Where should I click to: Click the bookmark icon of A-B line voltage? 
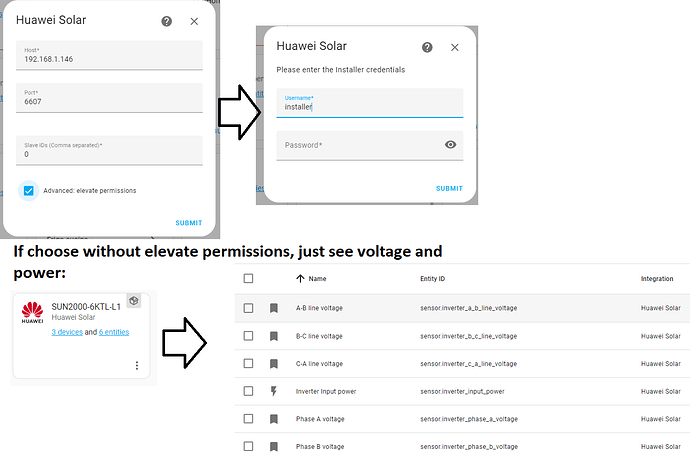tap(274, 308)
